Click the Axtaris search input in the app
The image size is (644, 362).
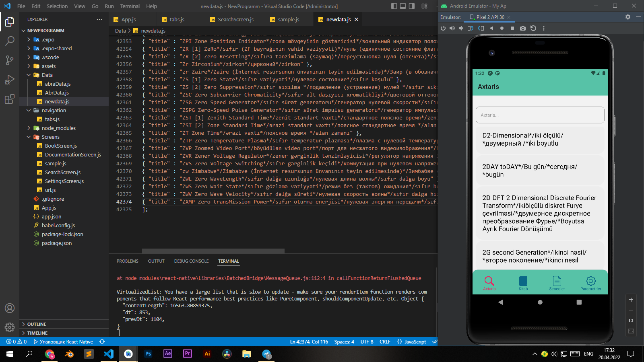pyautogui.click(x=540, y=115)
